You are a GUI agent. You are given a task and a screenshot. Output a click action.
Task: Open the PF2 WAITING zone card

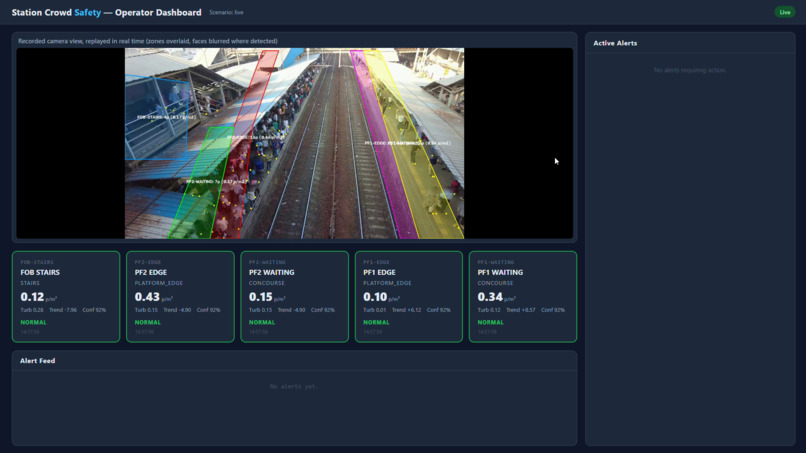tap(295, 297)
